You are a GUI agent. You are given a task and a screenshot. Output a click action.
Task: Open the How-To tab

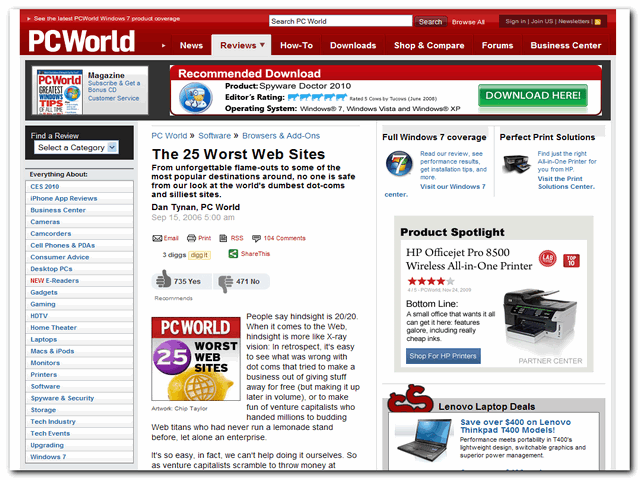(x=296, y=45)
